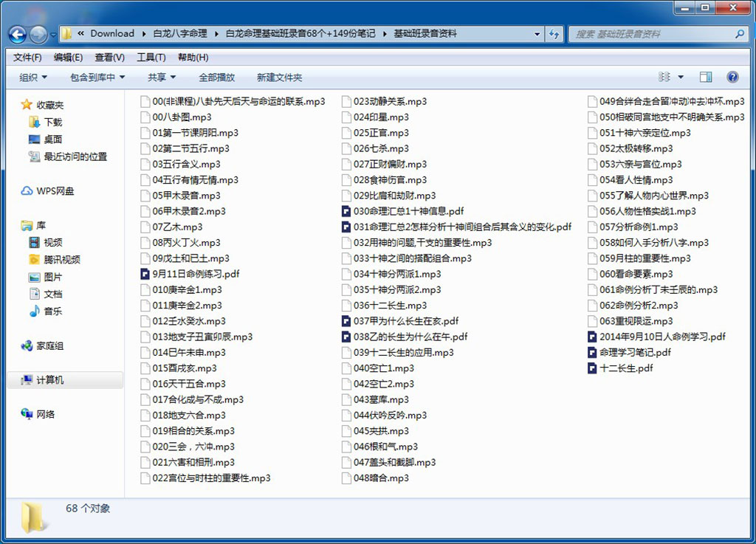
Task: Expand the hidden path chevron before Download
Action: click(x=81, y=34)
